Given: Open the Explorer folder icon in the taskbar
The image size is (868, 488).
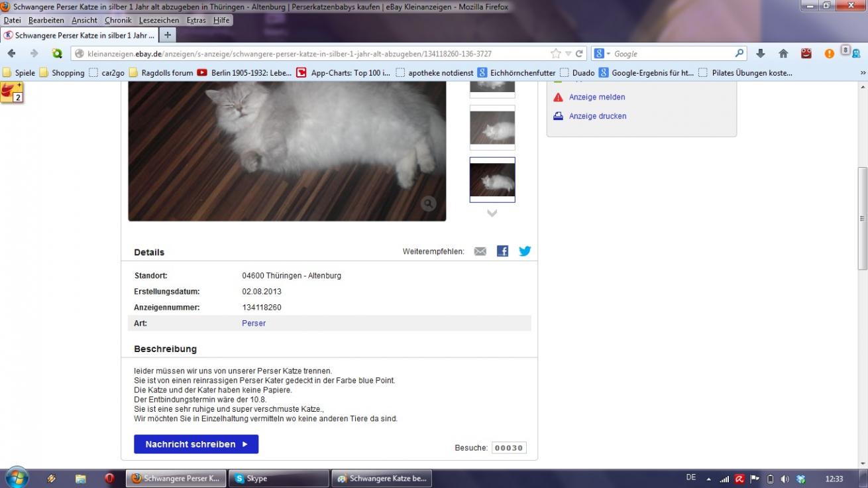Looking at the screenshot, I should pyautogui.click(x=81, y=478).
